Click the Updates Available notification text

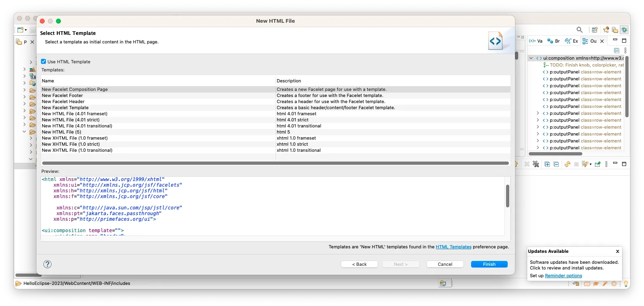pyautogui.click(x=574, y=265)
